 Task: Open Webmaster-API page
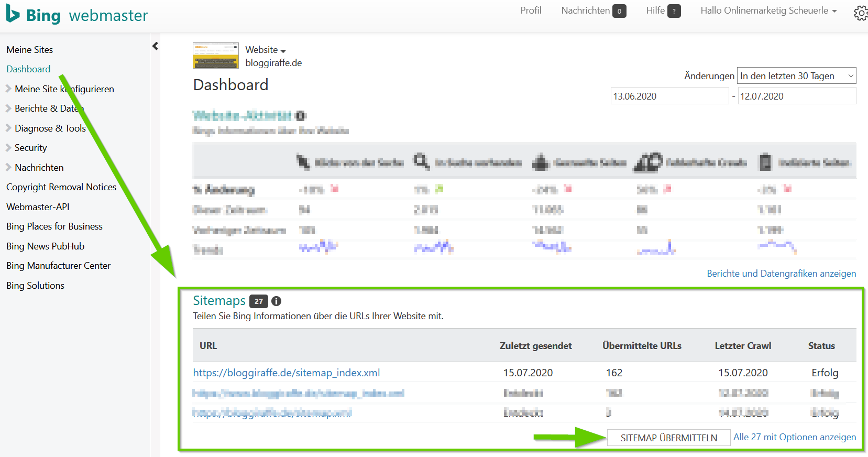38,207
